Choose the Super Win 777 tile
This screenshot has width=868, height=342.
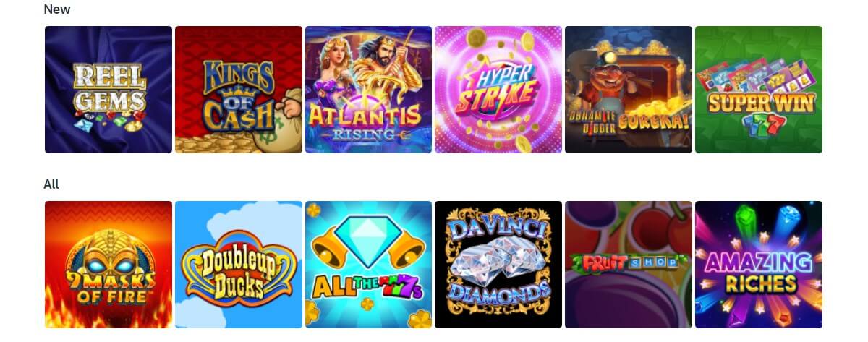click(759, 90)
